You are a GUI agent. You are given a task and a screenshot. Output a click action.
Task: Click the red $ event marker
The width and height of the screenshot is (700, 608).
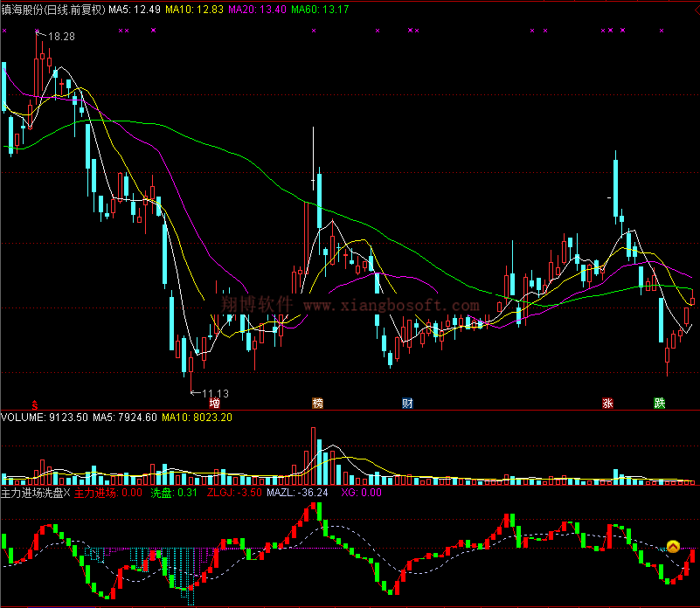point(35,404)
